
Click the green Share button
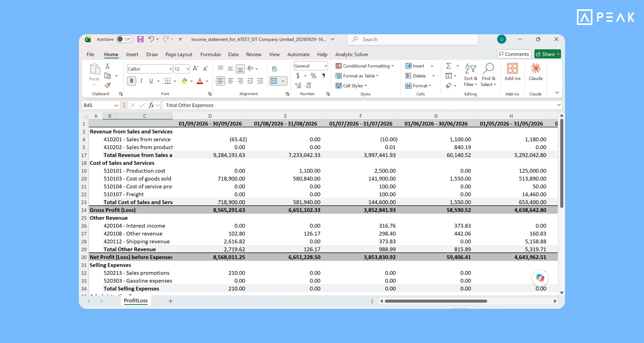pyautogui.click(x=547, y=54)
